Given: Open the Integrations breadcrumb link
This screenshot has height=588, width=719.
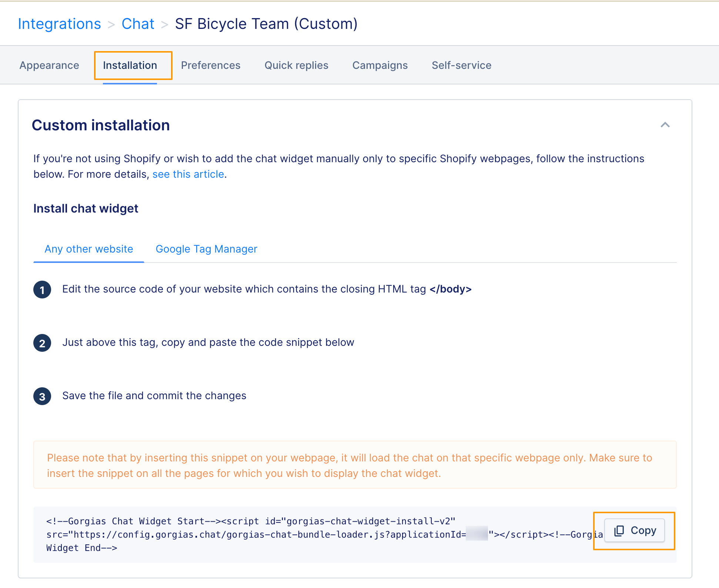Looking at the screenshot, I should click(x=59, y=24).
